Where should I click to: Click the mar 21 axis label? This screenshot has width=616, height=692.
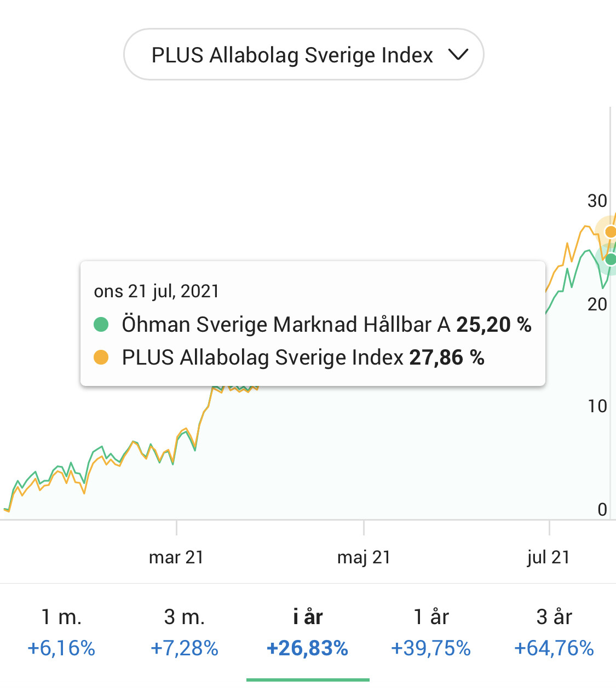coord(176,557)
